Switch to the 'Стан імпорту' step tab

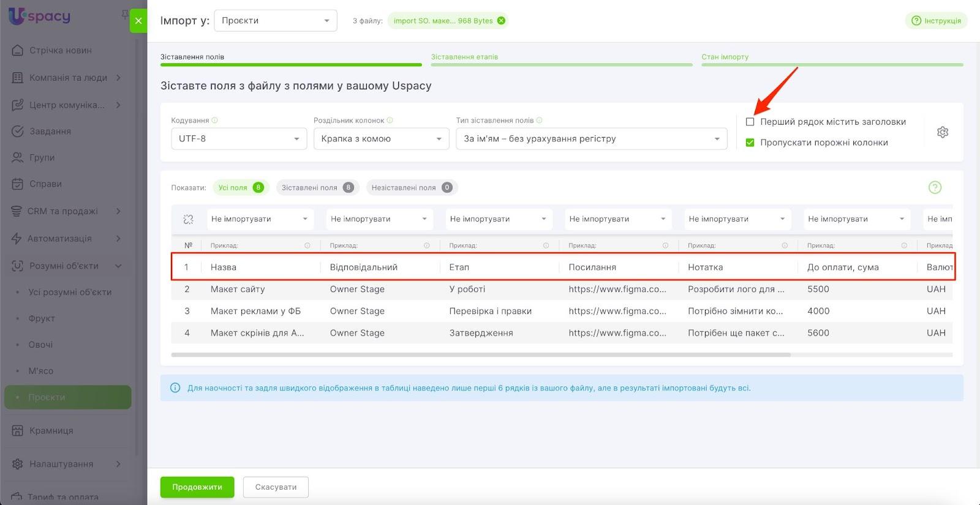pyautogui.click(x=725, y=57)
